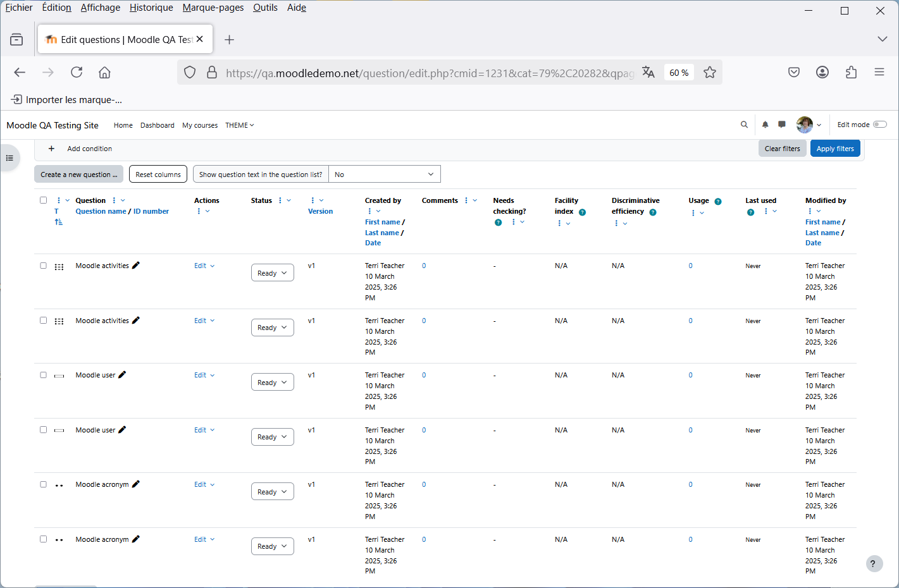This screenshot has height=588, width=899.
Task: Click Dashboard in top navigation
Action: [x=158, y=125]
